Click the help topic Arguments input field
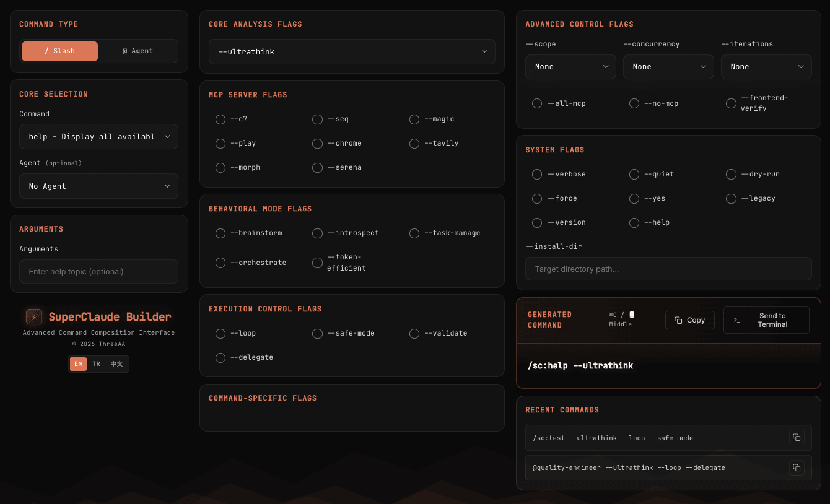Viewport: 830px width, 504px height. click(x=98, y=271)
